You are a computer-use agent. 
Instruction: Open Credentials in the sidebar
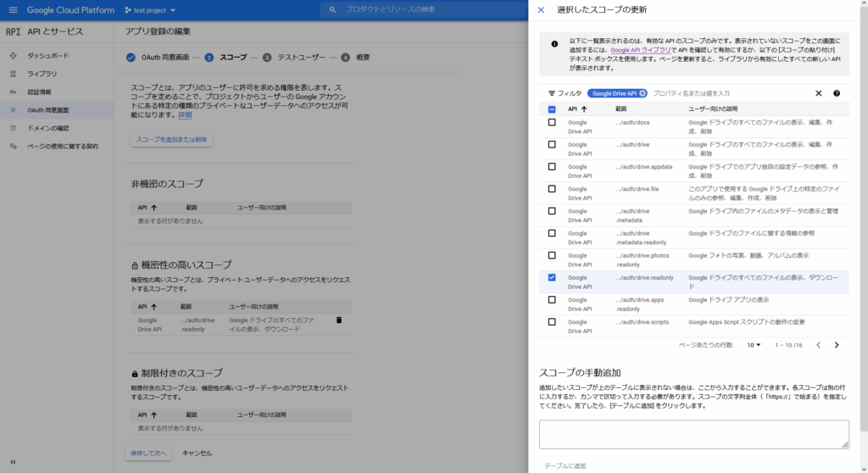[x=39, y=92]
